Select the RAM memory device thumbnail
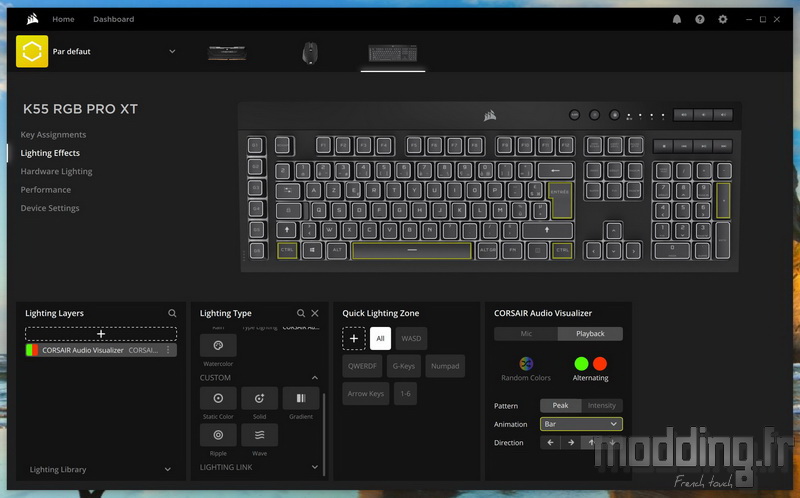The height and width of the screenshot is (498, 800). 227,53
